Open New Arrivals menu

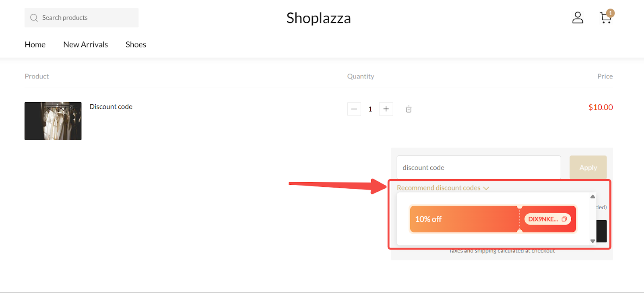click(x=86, y=45)
